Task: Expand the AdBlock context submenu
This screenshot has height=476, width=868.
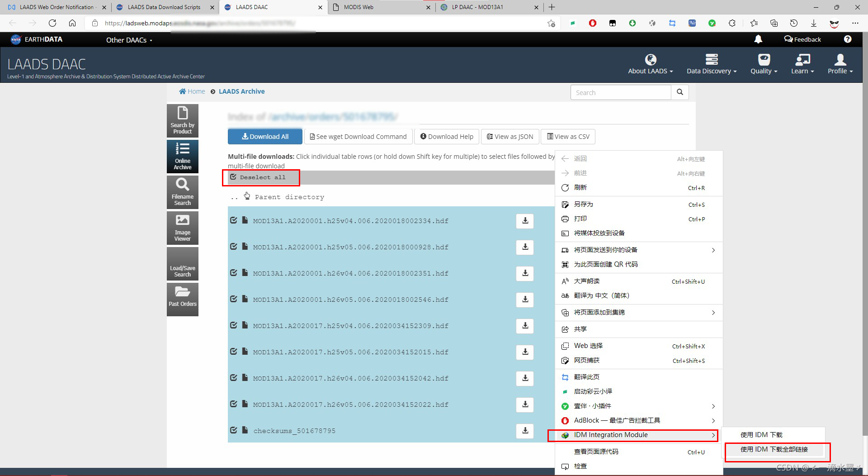Action: pyautogui.click(x=638, y=420)
